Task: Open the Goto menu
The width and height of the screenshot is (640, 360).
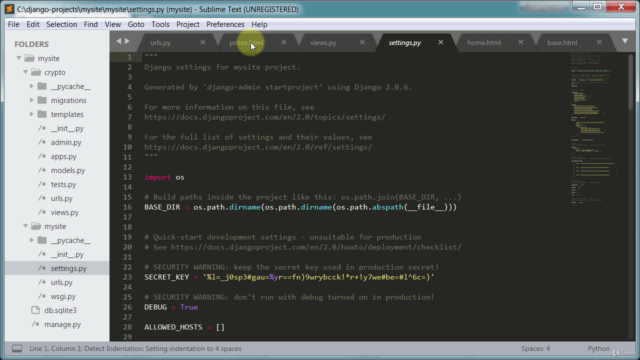Action: pyautogui.click(x=136, y=24)
